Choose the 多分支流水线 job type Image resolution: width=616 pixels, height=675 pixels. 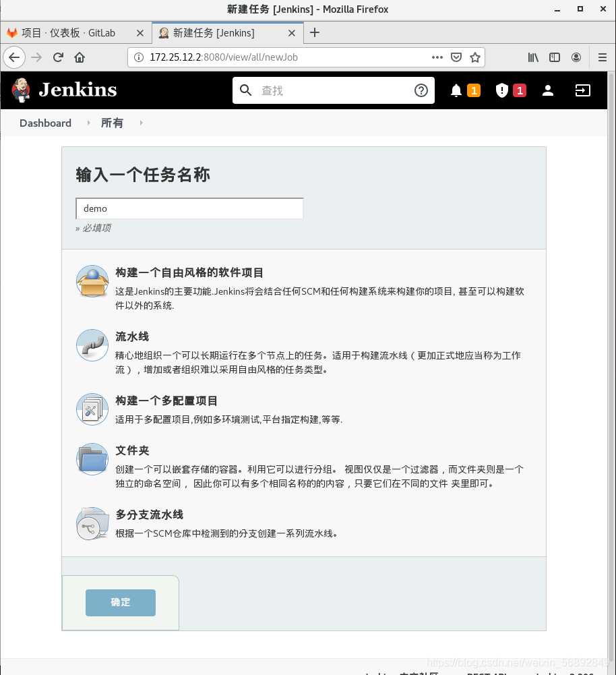pos(149,515)
